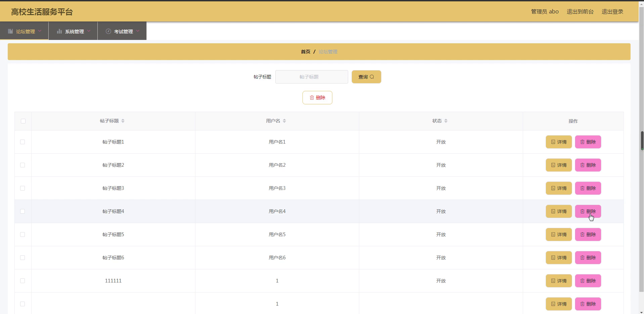The height and width of the screenshot is (314, 644).
Task: Click the batch 删除 button above table
Action: tap(317, 98)
